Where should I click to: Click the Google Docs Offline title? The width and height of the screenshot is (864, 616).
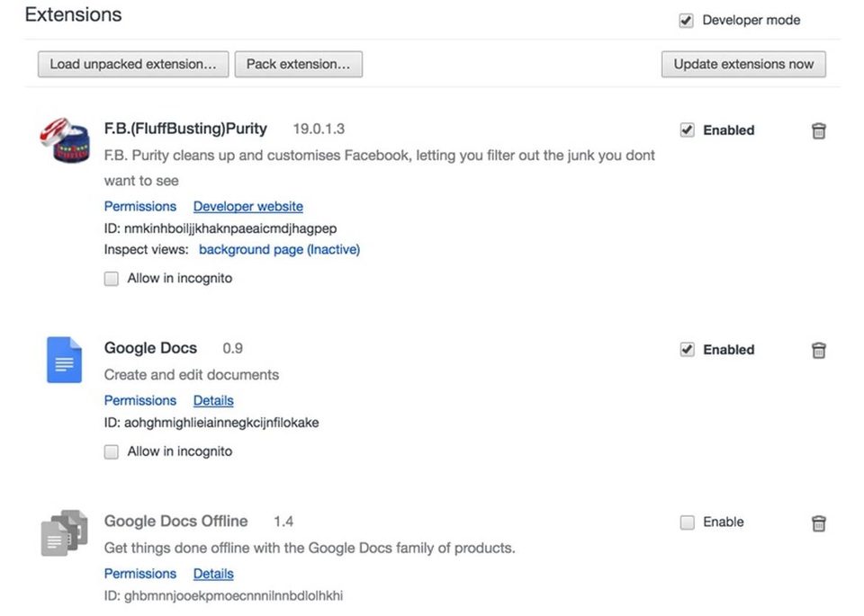175,522
